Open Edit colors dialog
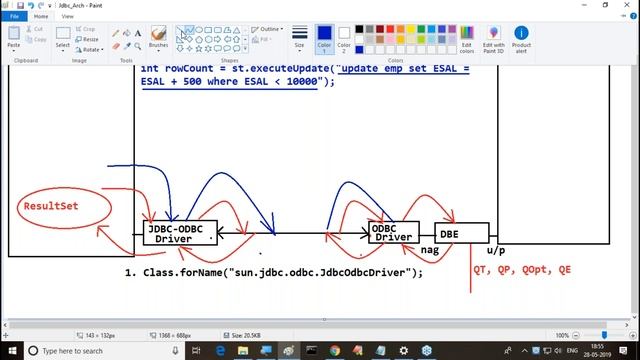 (x=467, y=39)
